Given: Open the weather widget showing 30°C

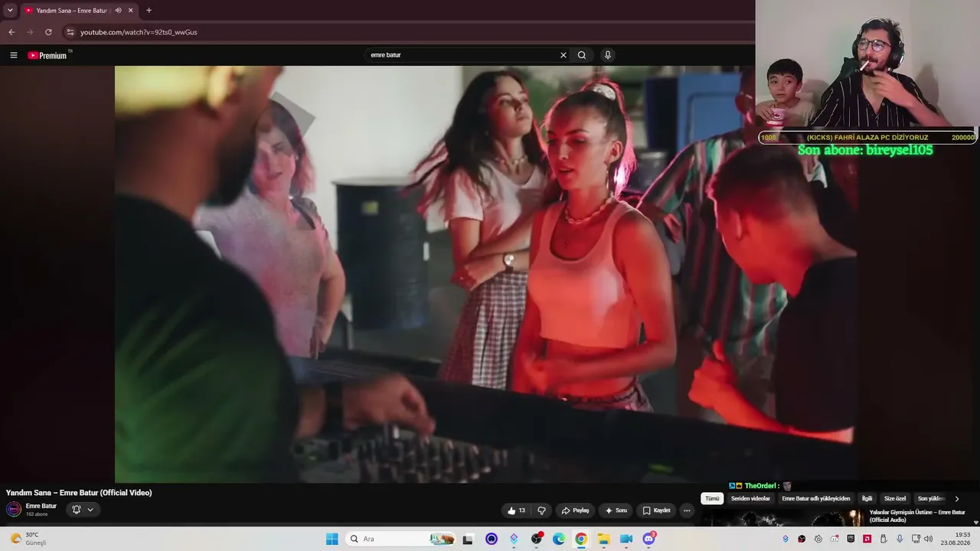Looking at the screenshot, I should pyautogui.click(x=28, y=539).
